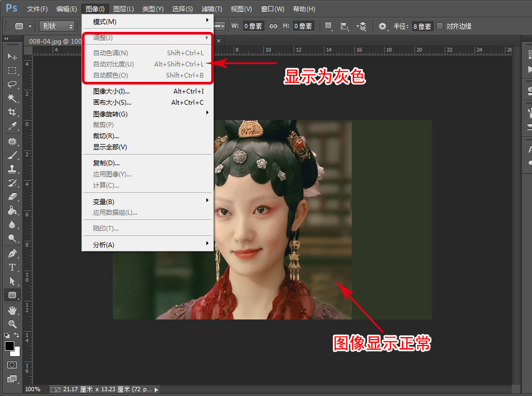Select the Paint Bucket tool
Screen dimensions: 532x396
click(12, 210)
